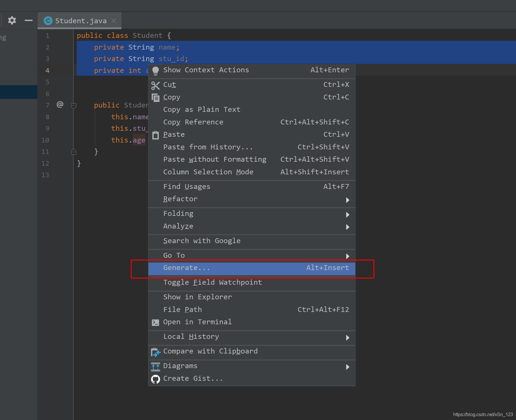The image size is (516, 420).
Task: Close the Student.java tab
Action: pyautogui.click(x=114, y=21)
